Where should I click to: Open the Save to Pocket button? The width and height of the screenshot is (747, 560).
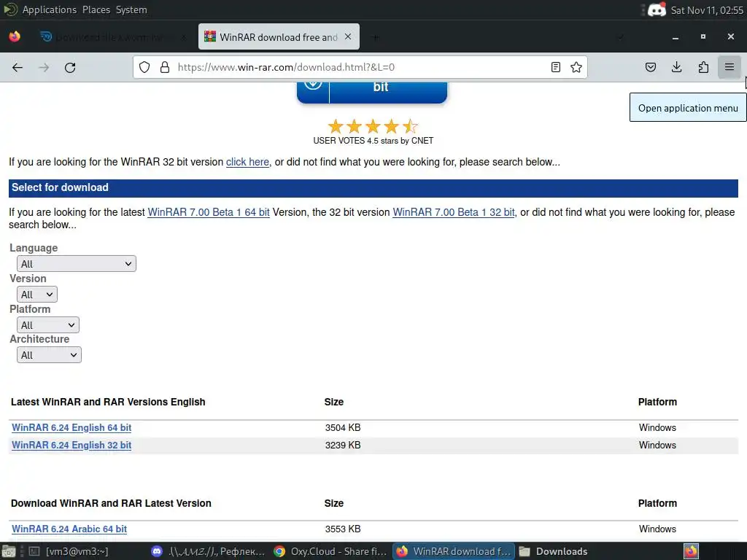click(650, 67)
